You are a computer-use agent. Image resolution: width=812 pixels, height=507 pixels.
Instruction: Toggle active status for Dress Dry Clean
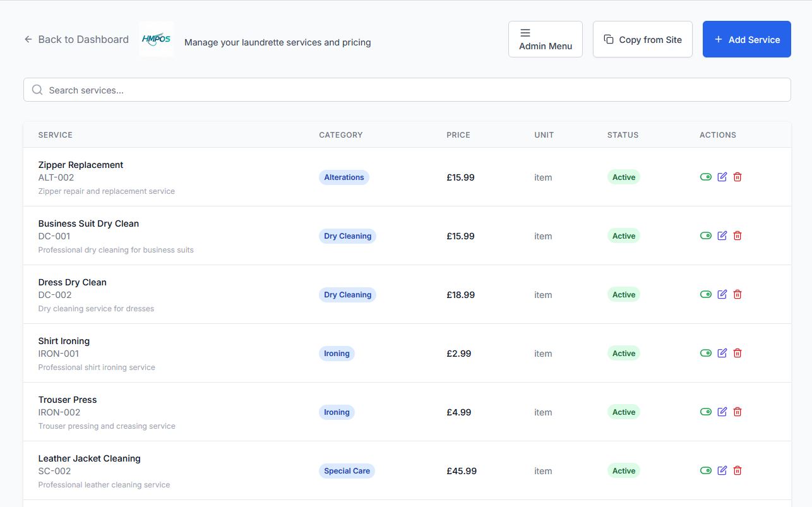coord(706,294)
